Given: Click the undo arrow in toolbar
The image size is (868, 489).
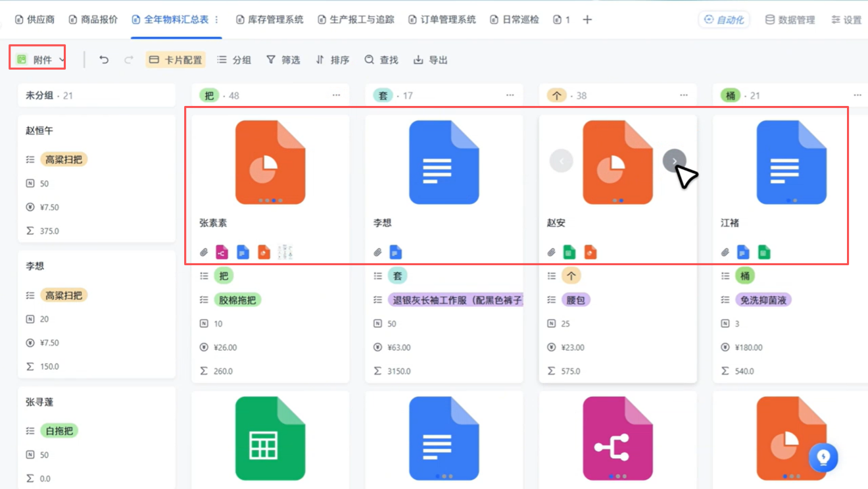Looking at the screenshot, I should (x=104, y=60).
